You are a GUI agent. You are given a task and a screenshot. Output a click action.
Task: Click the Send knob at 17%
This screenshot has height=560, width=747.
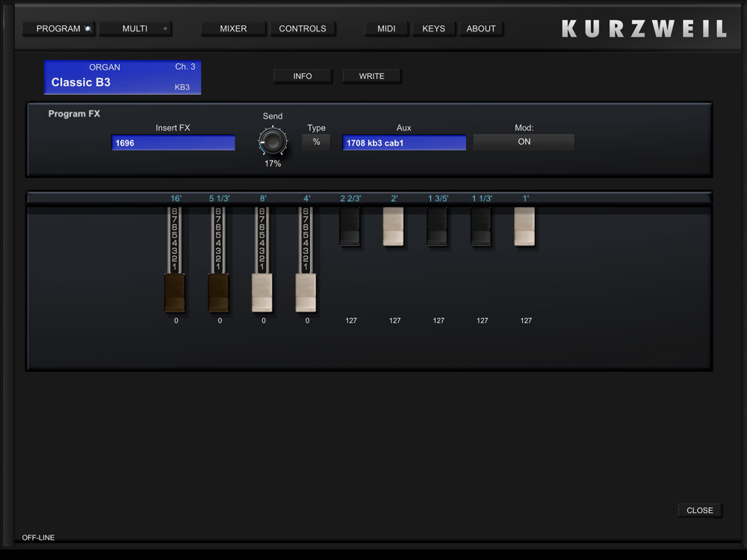point(273,141)
